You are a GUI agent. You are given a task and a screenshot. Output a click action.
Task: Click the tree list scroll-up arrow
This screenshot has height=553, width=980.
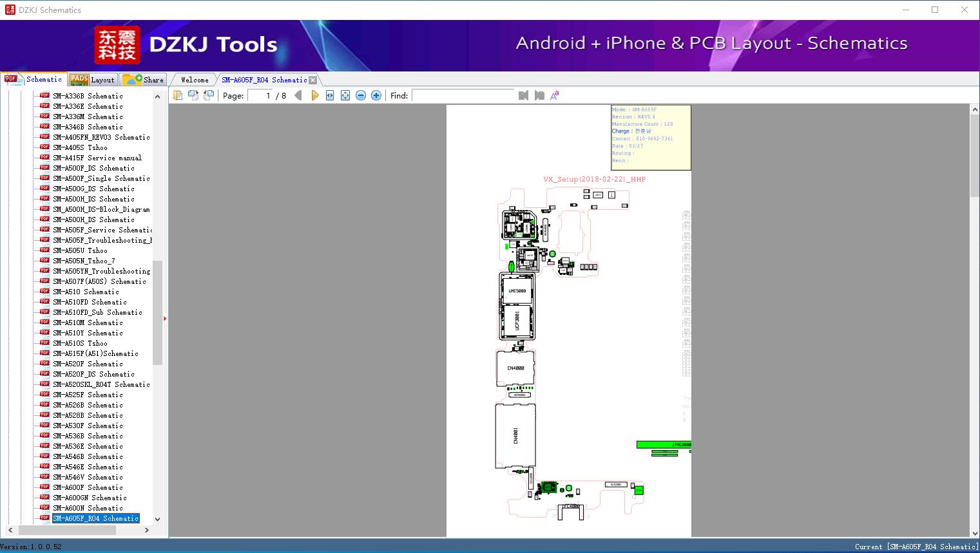coord(157,97)
